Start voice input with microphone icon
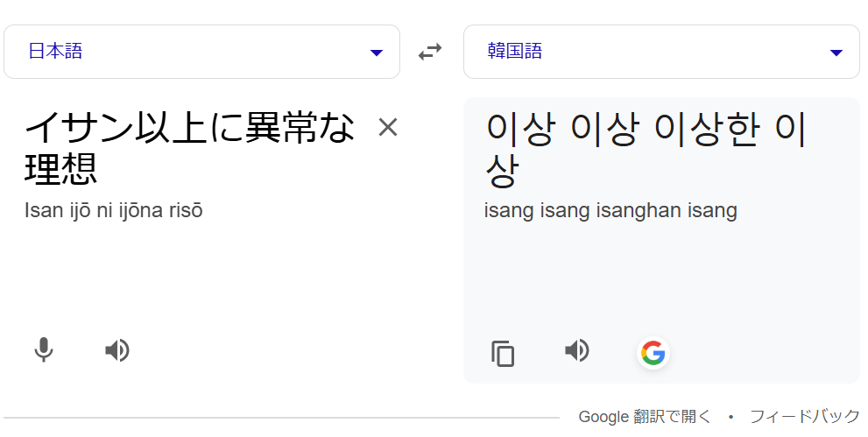 (x=44, y=350)
